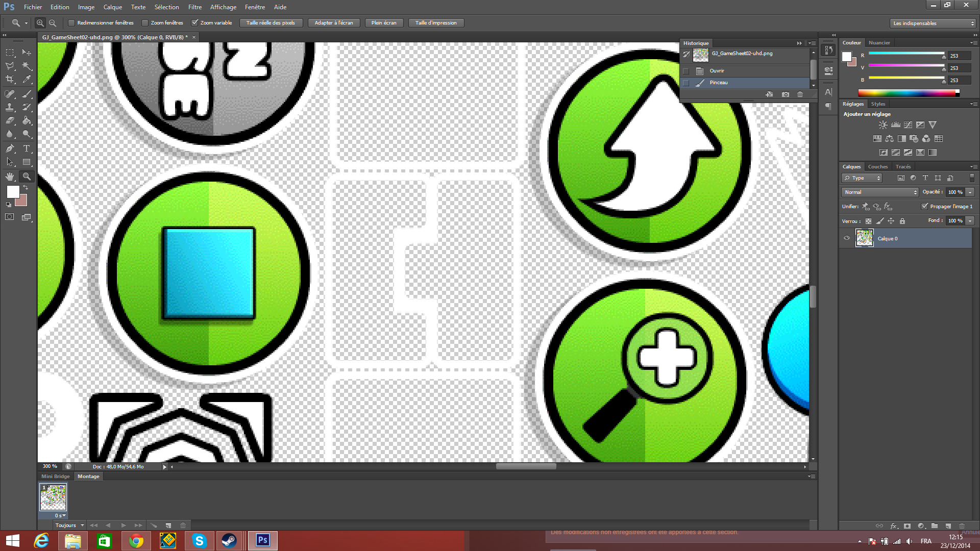Screen dimensions: 980x551
Task: Click the Taille réelle des pixels button
Action: (x=271, y=23)
